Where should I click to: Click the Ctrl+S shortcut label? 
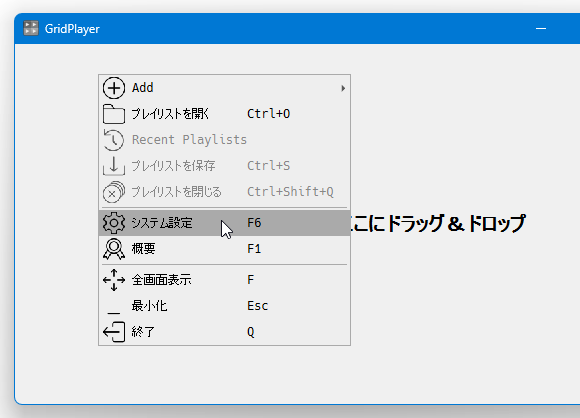(269, 166)
